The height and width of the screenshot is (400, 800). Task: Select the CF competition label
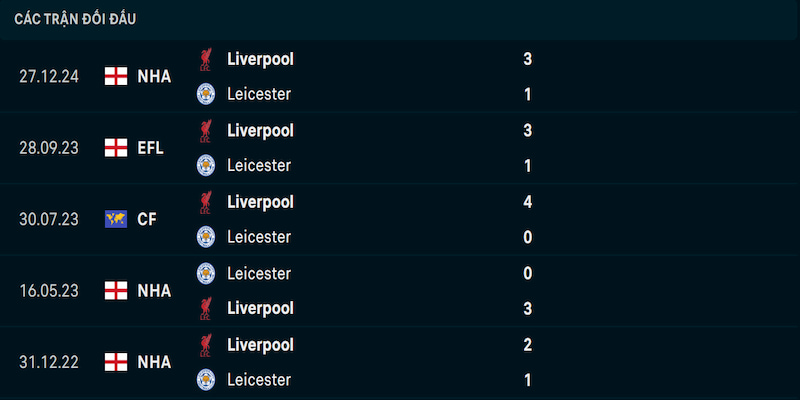click(x=147, y=219)
